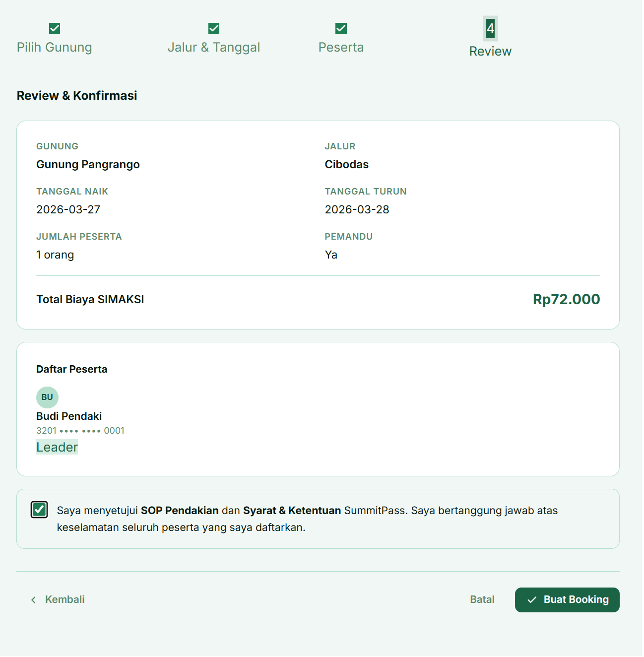Open the Gunung Pangrango selection step

[x=55, y=47]
